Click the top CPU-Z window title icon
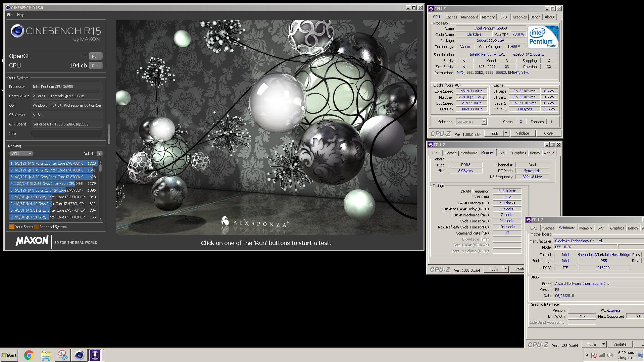This screenshot has width=644, height=362. (431, 9)
